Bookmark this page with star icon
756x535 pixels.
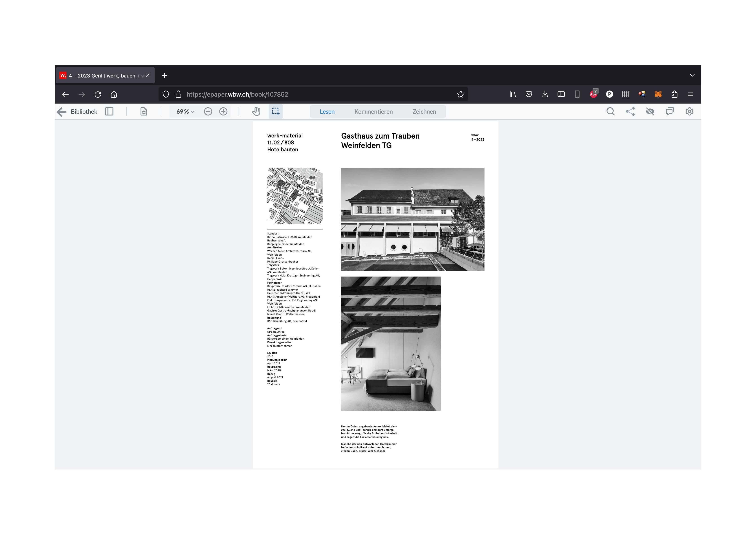click(461, 94)
